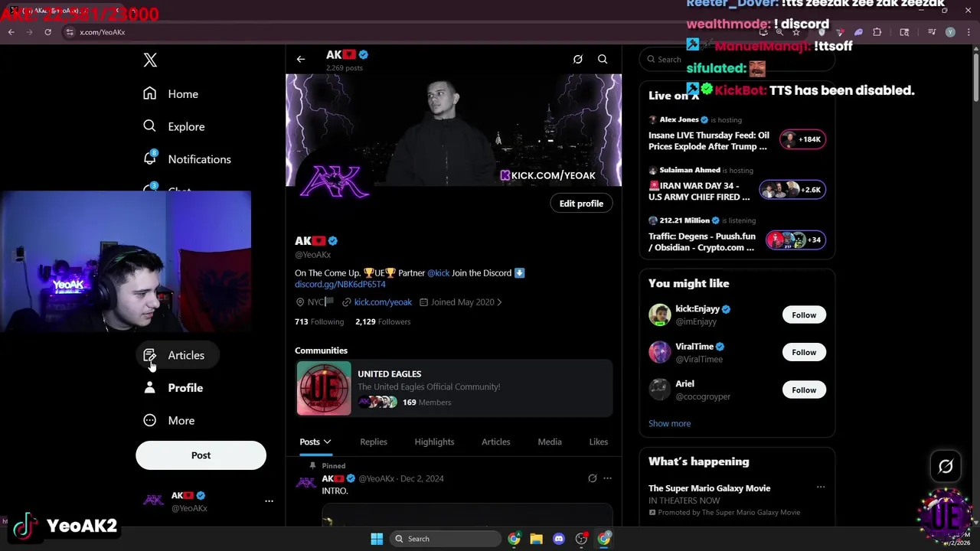The width and height of the screenshot is (980, 551).
Task: View the 2,129 Followers list
Action: pos(383,321)
